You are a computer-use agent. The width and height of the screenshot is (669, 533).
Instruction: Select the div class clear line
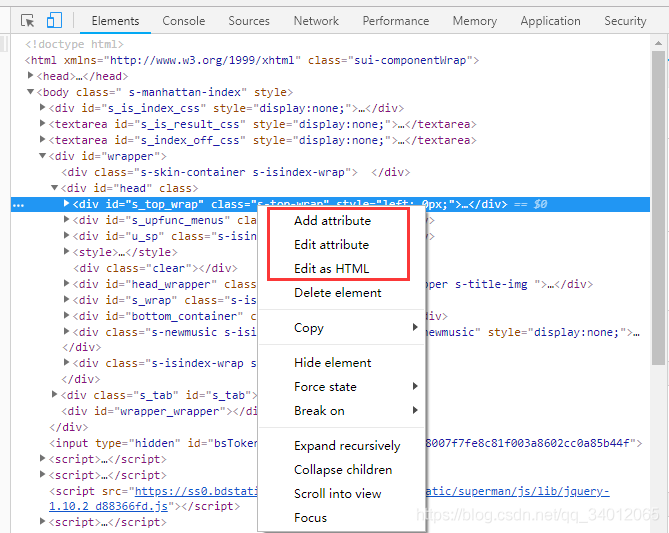click(x=155, y=268)
